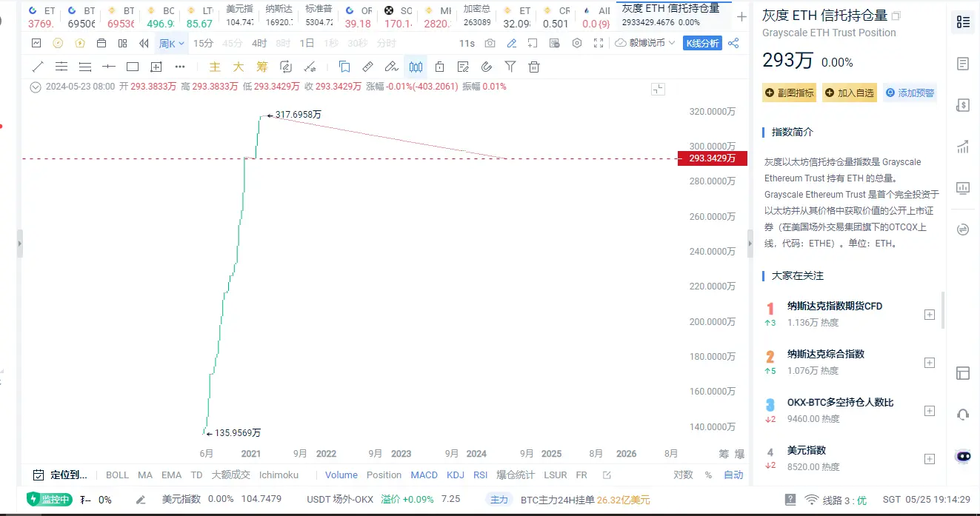Open the 加密总 ticker tab
This screenshot has height=516, width=980.
tap(477, 16)
